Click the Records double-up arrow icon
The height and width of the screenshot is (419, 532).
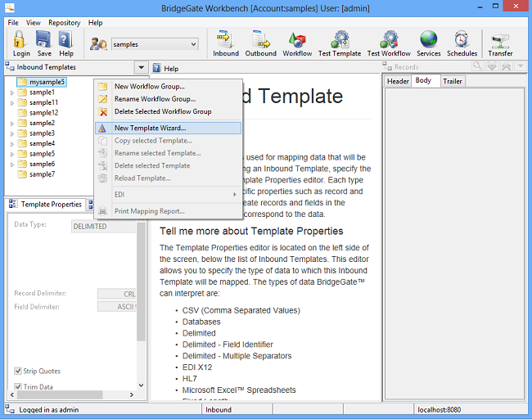pyautogui.click(x=506, y=65)
